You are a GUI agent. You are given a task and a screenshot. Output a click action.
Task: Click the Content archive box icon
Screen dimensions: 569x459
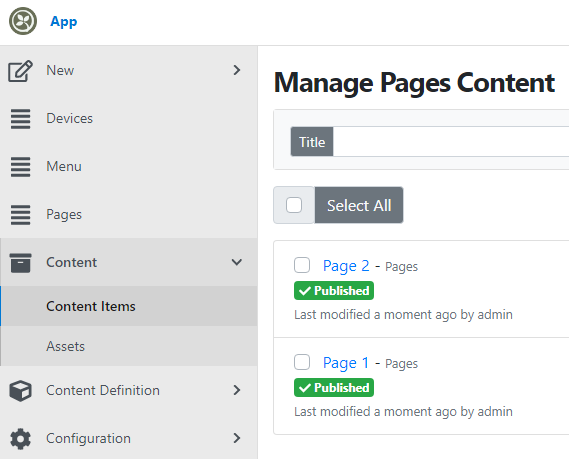click(20, 263)
